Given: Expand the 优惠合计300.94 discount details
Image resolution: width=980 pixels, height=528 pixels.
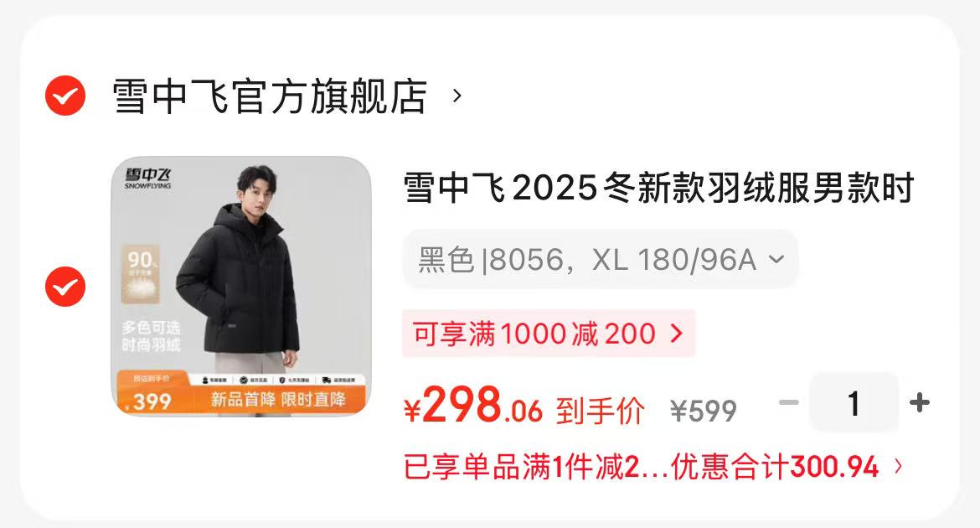Looking at the screenshot, I should (x=652, y=467).
